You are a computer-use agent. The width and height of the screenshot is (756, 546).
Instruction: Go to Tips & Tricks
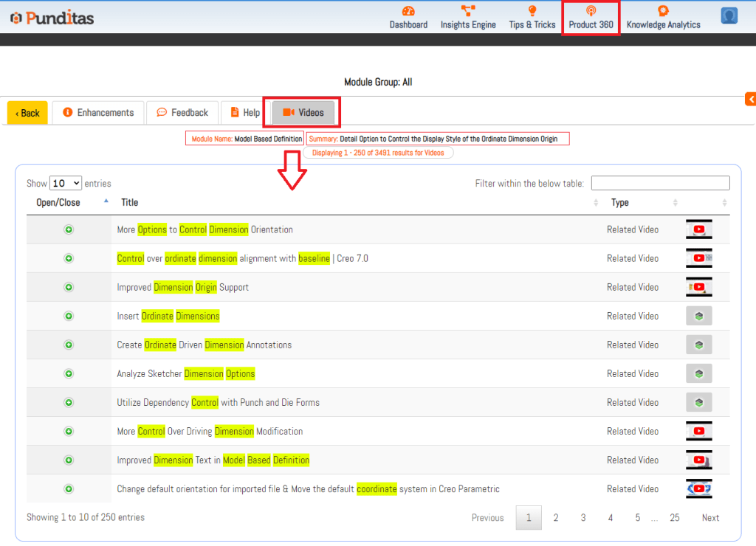pos(532,17)
